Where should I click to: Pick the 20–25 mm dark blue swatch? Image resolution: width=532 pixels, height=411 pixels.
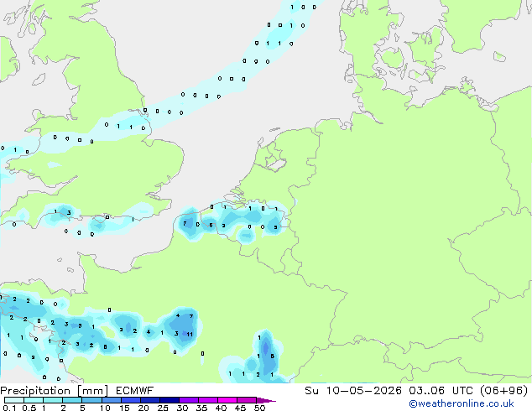click(149, 400)
